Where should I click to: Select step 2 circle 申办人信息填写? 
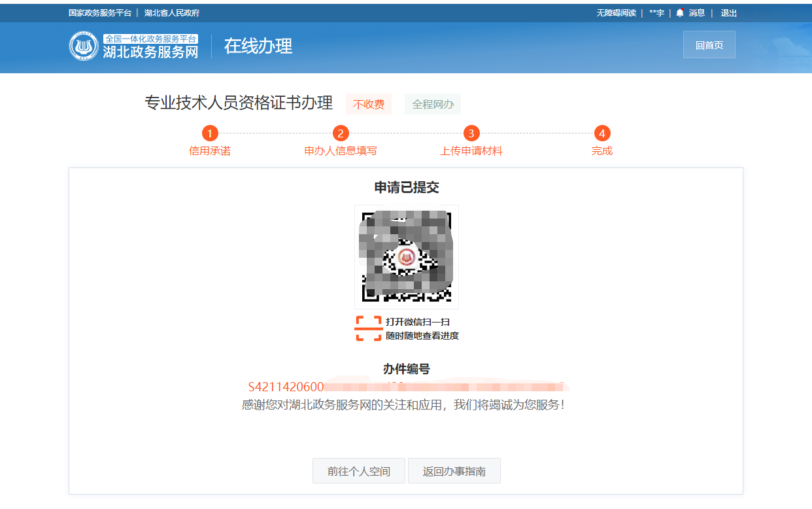(x=341, y=133)
